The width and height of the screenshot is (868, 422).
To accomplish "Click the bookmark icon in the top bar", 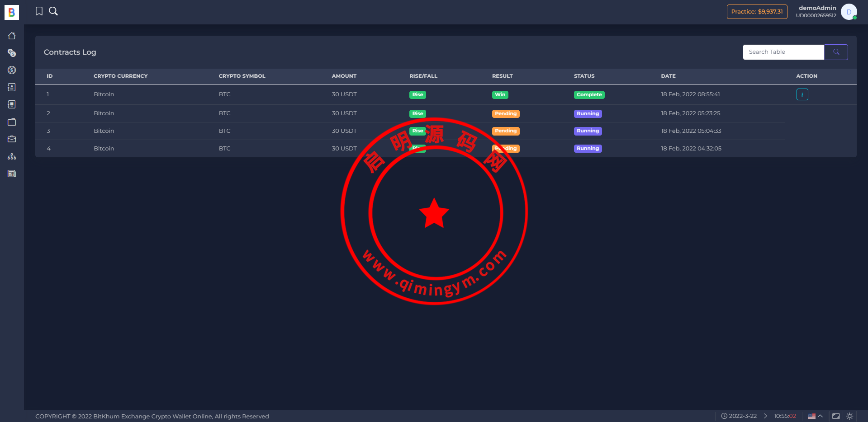I will 39,11.
